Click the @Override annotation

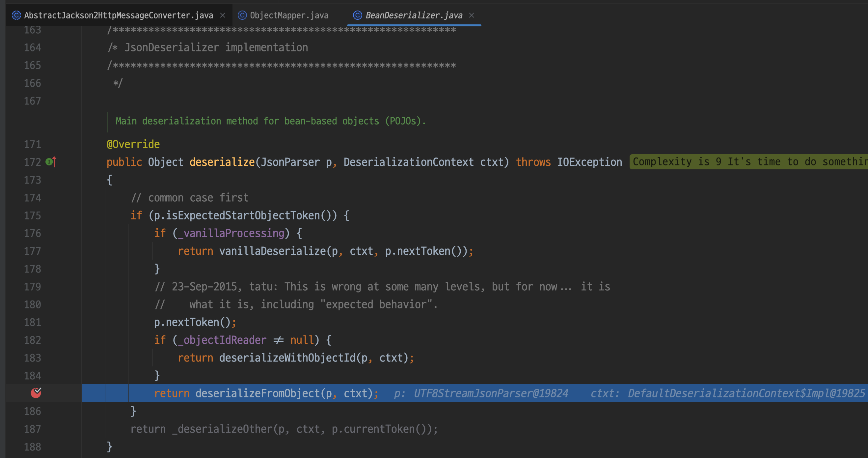133,144
